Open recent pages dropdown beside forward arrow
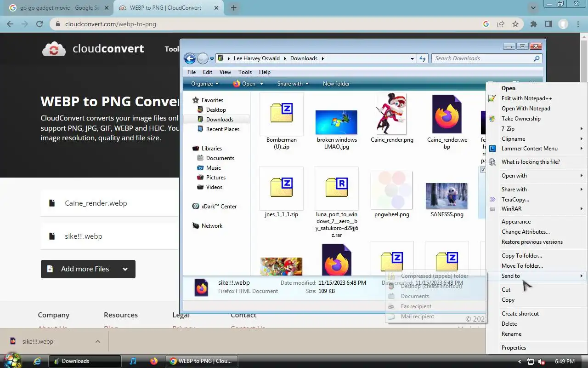588x368 pixels. pos(212,59)
